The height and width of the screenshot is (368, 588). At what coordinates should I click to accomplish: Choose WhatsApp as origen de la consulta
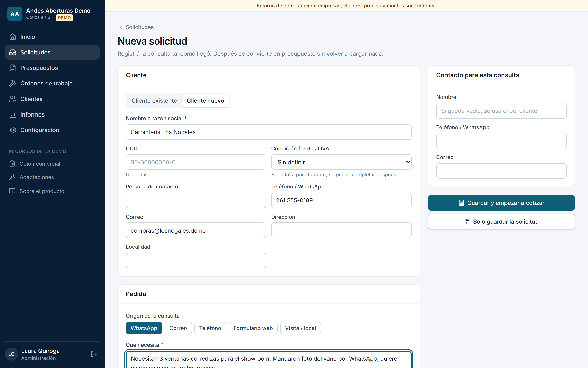pos(144,328)
